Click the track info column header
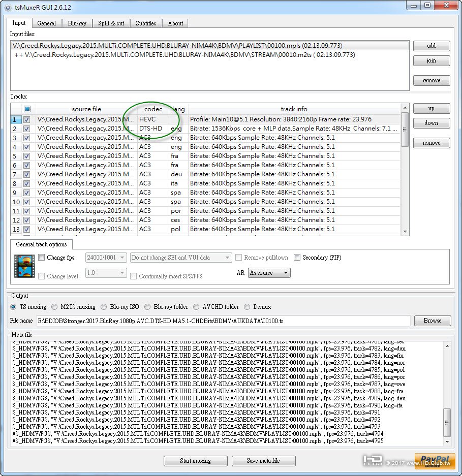This screenshot has width=462, height=476. pos(294,109)
